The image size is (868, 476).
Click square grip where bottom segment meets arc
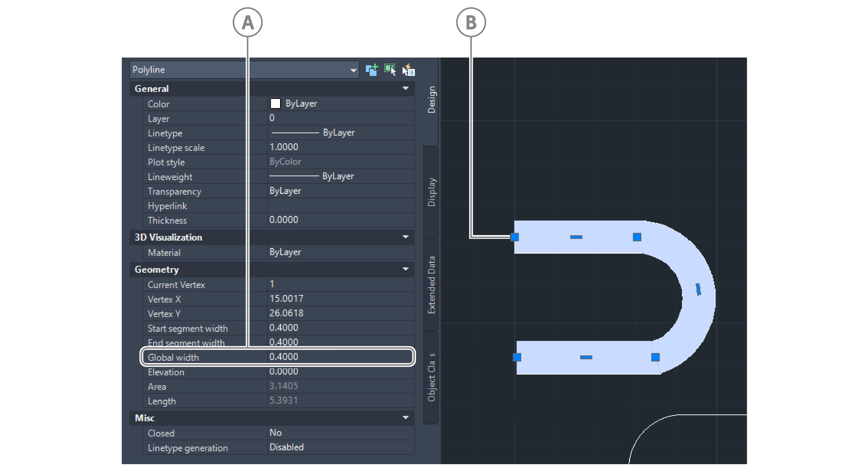(x=655, y=357)
